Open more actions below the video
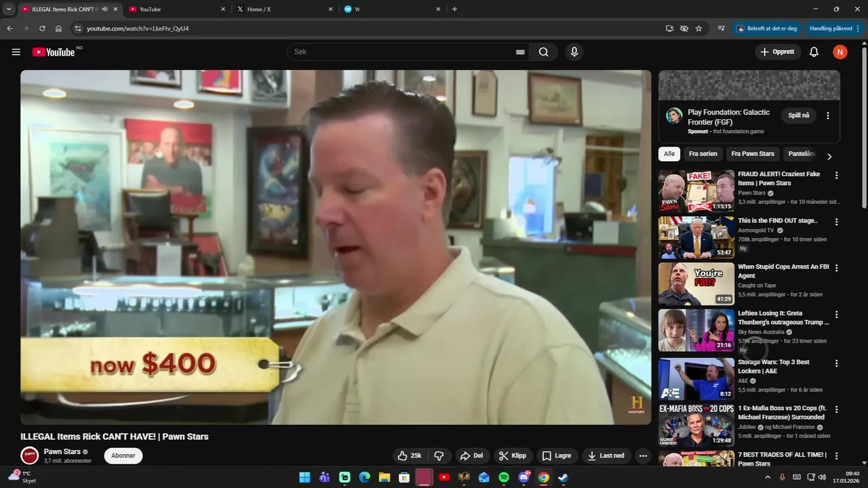This screenshot has height=488, width=868. coord(643,455)
